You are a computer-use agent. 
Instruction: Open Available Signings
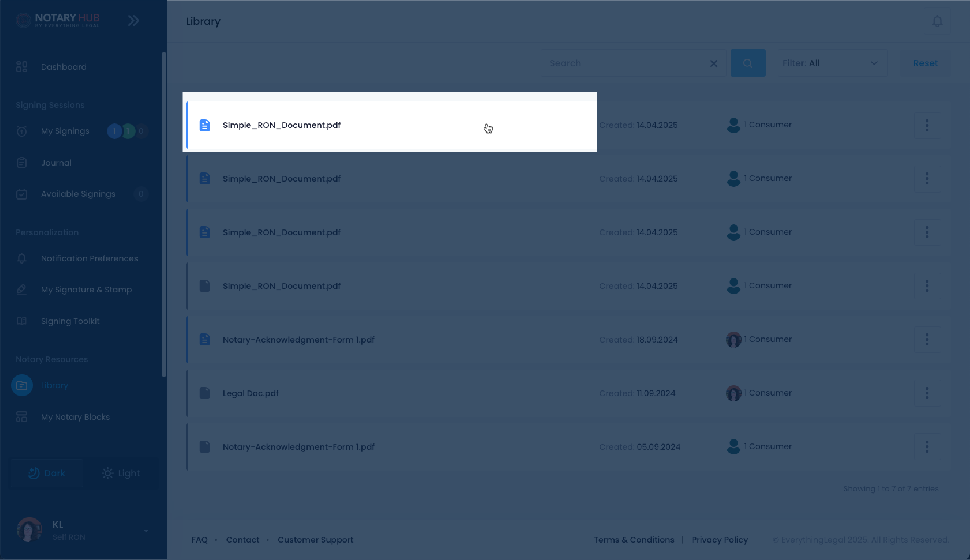[x=78, y=194]
